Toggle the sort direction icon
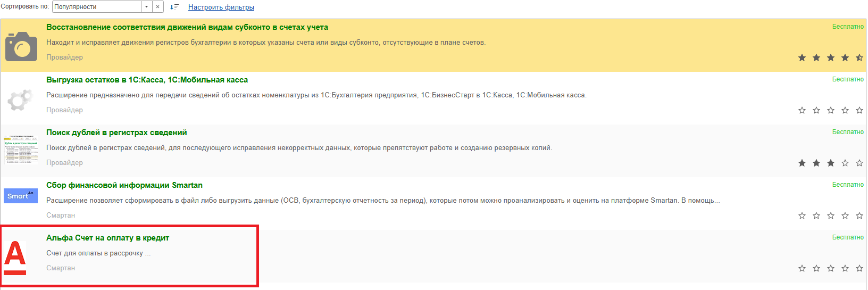Screen dimensions: 868x290 coord(174,7)
